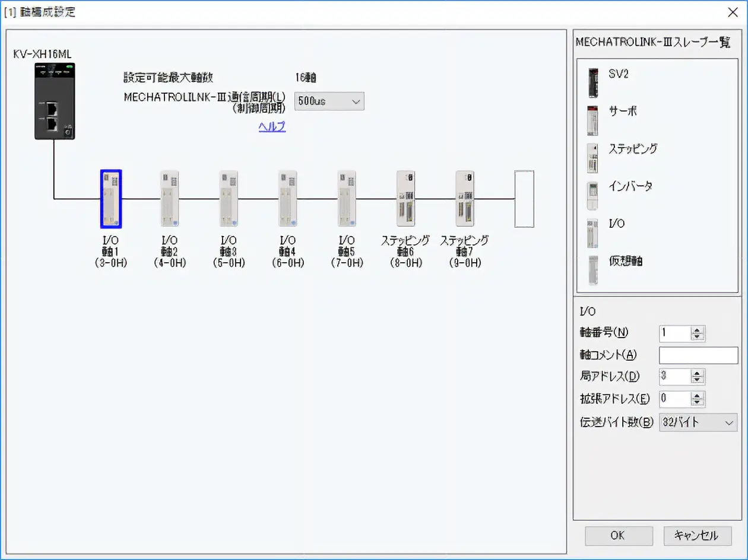Confirm with the OK button

618,535
